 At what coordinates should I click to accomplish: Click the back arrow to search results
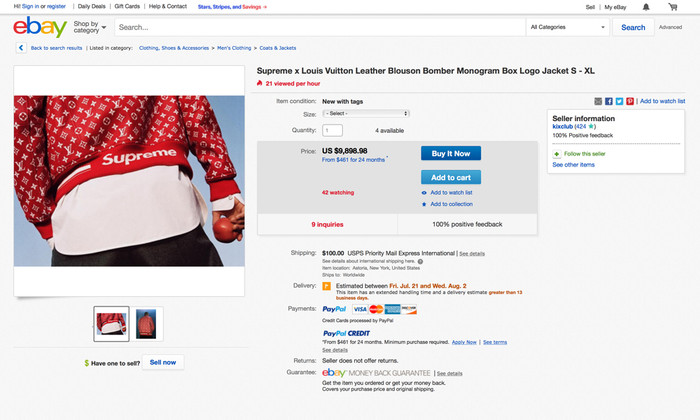21,48
